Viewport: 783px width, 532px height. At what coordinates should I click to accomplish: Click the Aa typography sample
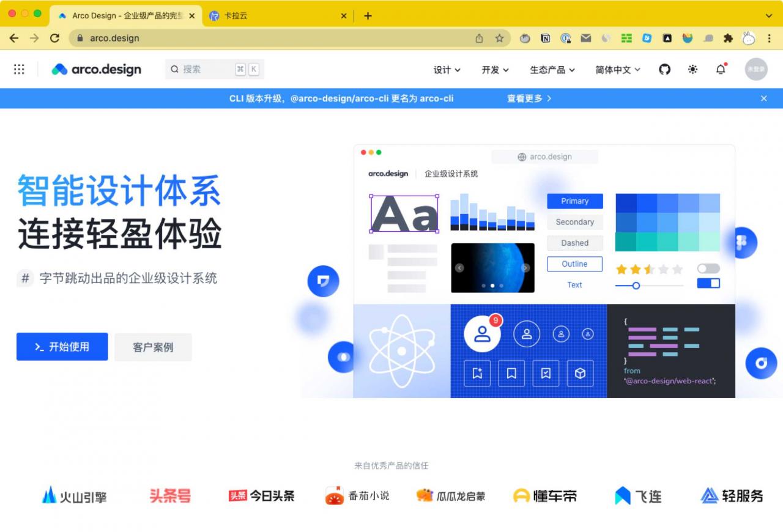point(404,214)
